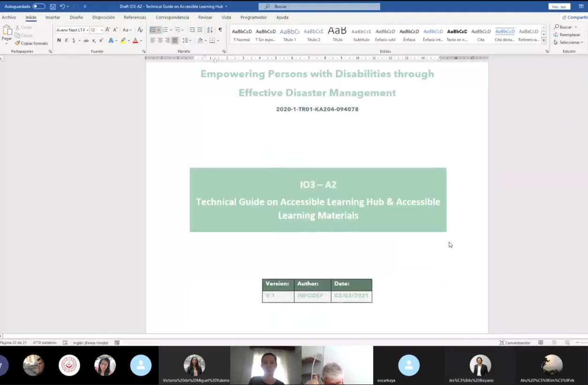Enable Concentración focus mode in status bar
This screenshot has height=385, width=588.
(x=514, y=343)
